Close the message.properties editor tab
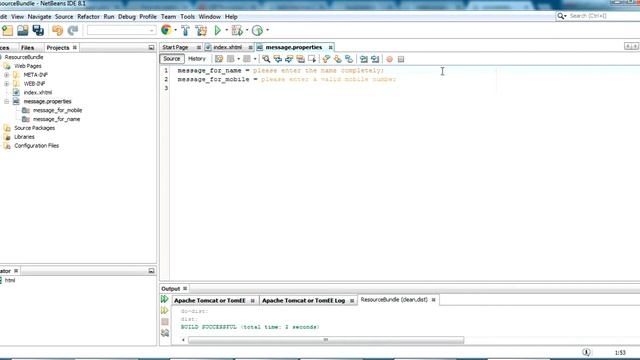The width and height of the screenshot is (640, 360). pos(331,47)
